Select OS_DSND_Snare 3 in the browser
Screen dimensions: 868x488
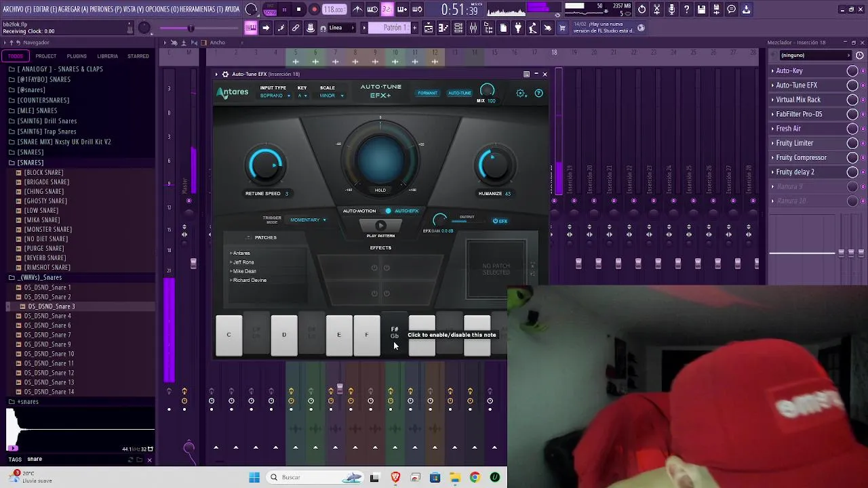52,306
